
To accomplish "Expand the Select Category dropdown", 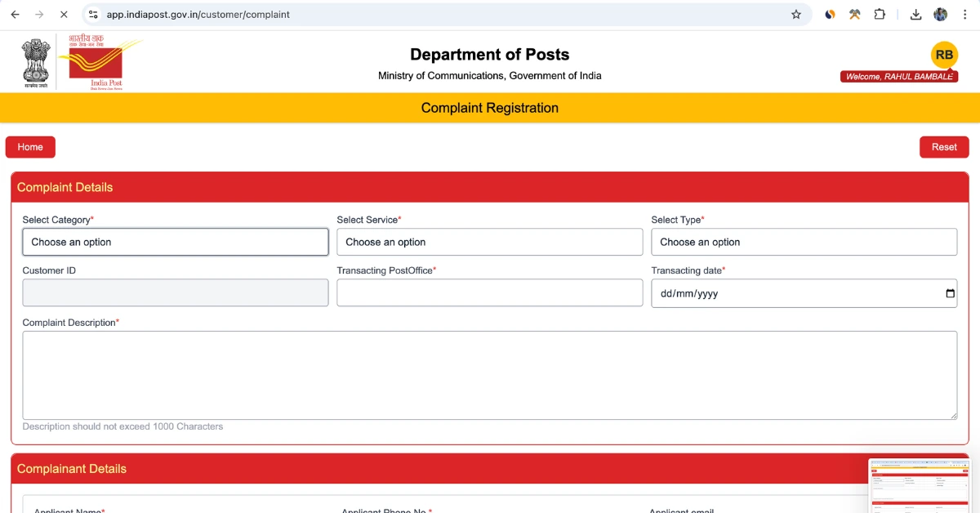I will pyautogui.click(x=175, y=242).
